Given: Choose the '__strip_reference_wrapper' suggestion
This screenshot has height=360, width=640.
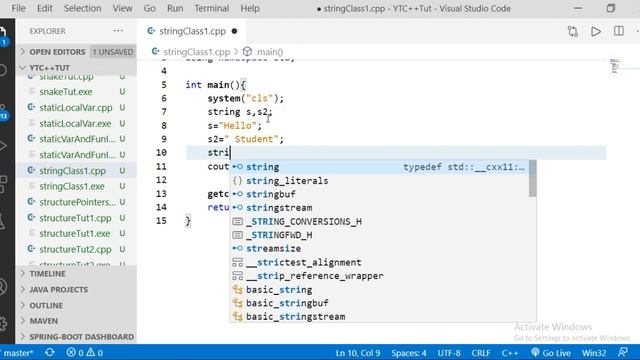Looking at the screenshot, I should [x=380, y=276].
